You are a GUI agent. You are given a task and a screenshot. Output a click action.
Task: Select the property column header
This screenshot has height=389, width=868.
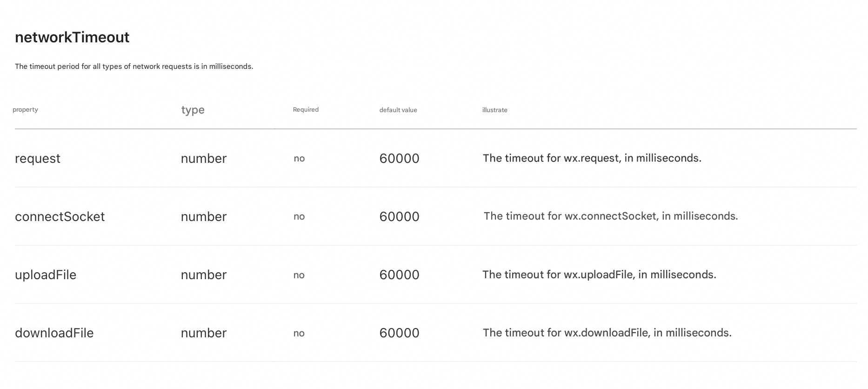(25, 110)
